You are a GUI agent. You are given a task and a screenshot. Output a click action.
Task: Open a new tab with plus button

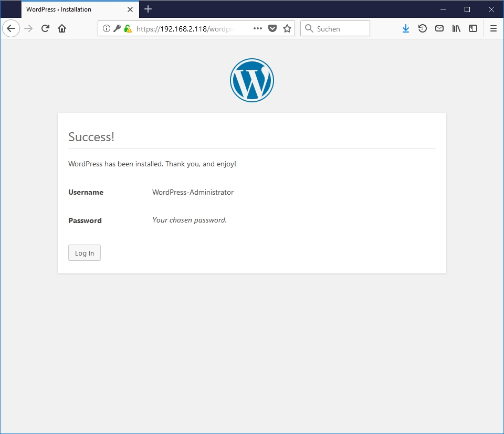[x=148, y=9]
